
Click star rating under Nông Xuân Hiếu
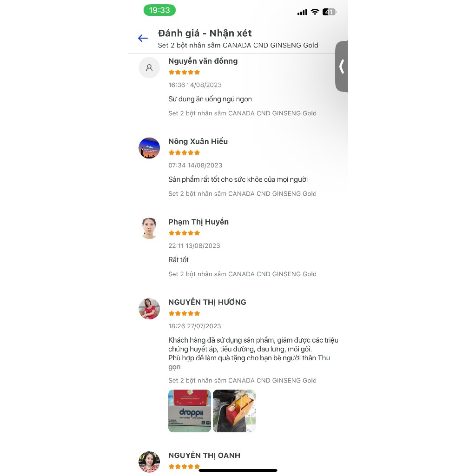(x=184, y=152)
